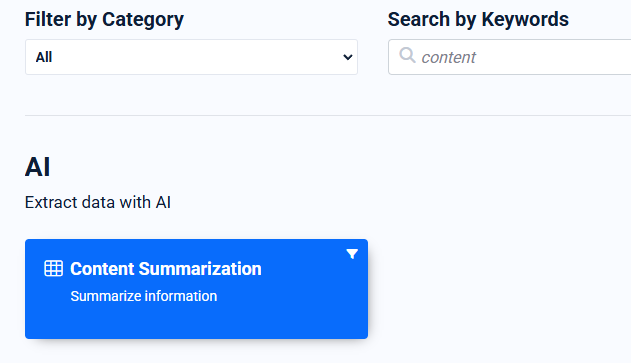This screenshot has height=363, width=631.
Task: Click the table grid icon beside Content Summarization
Action: tap(53, 268)
